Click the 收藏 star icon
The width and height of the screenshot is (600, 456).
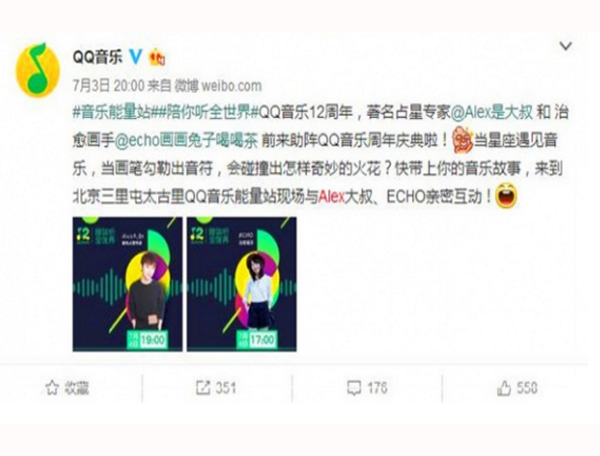click(x=52, y=388)
